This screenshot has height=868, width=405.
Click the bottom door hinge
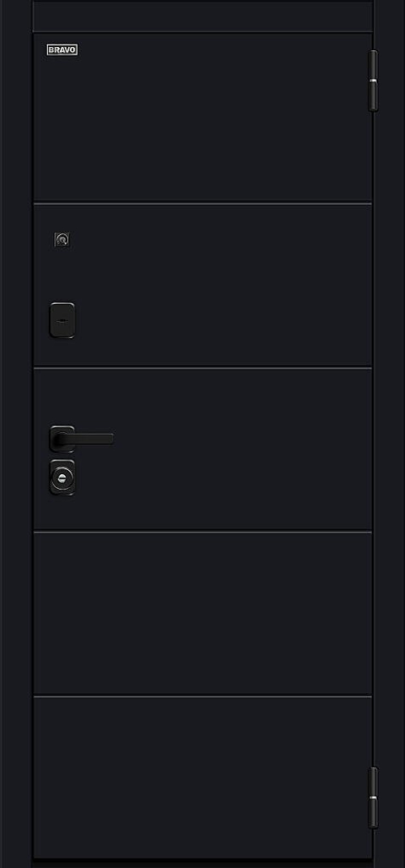[x=373, y=797]
